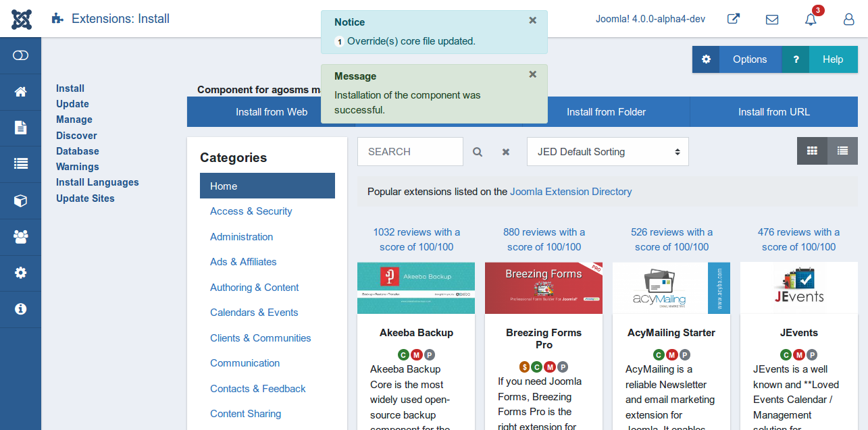
Task: Click the JEvents thumbnail image
Action: tap(799, 288)
